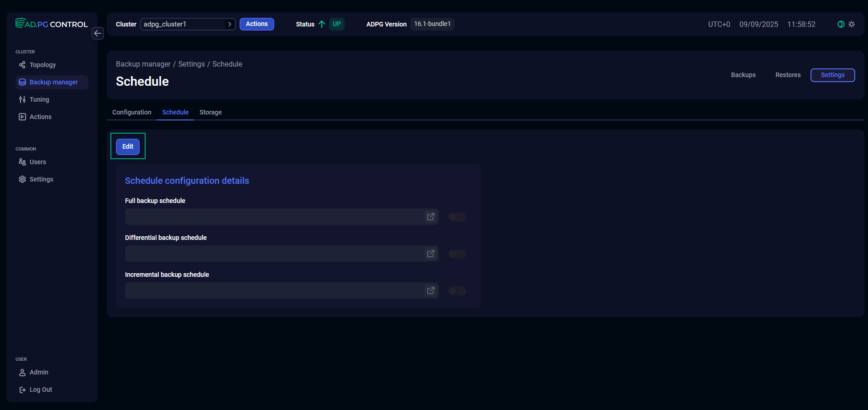Collapse the sidebar with the back arrow
This screenshot has width=868, height=410.
(98, 33)
